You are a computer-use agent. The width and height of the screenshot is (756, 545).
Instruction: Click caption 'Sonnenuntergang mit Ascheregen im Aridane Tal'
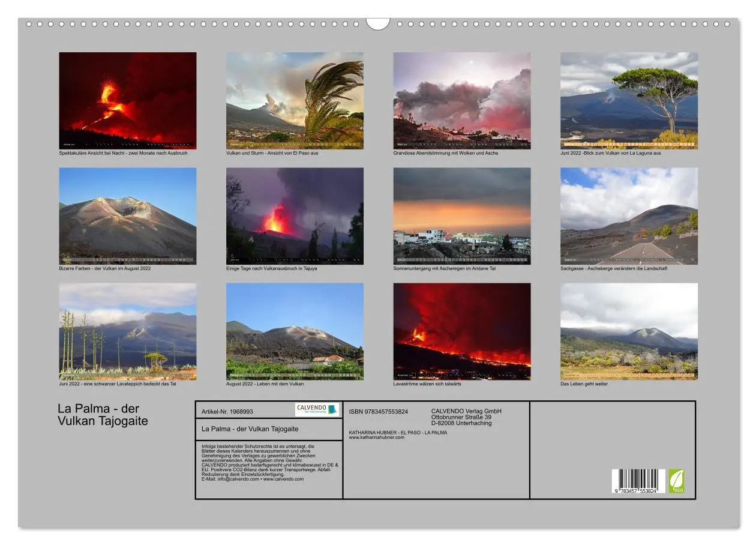[445, 268]
